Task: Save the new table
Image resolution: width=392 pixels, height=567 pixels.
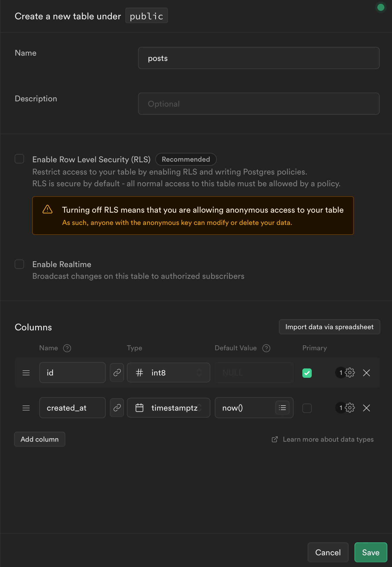Action: click(x=371, y=552)
